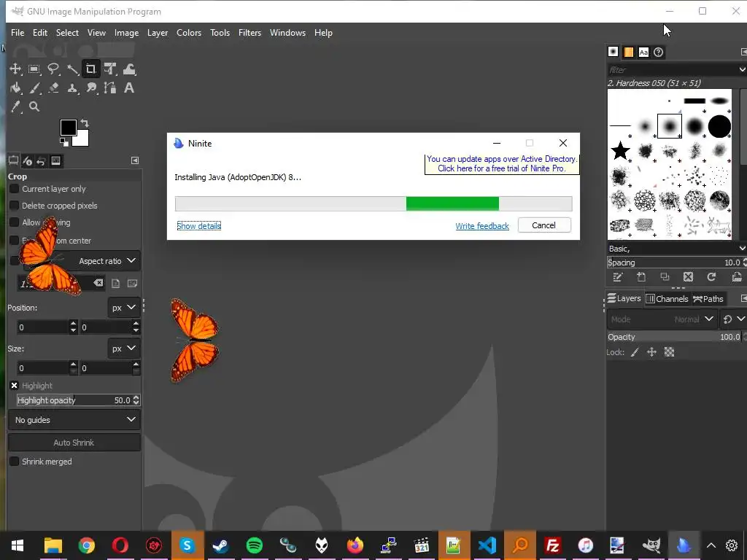Select the Fuzzy Select magic wand tool
The height and width of the screenshot is (560, 747).
[x=72, y=69]
